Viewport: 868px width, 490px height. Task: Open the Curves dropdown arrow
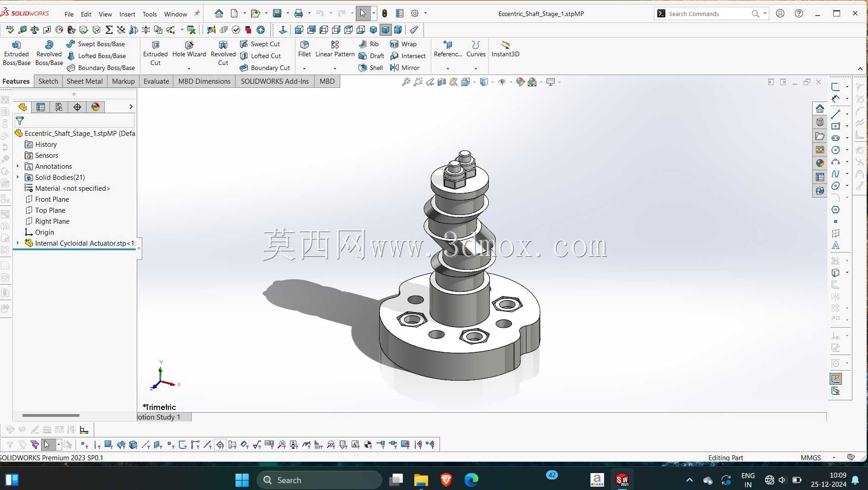pos(476,69)
